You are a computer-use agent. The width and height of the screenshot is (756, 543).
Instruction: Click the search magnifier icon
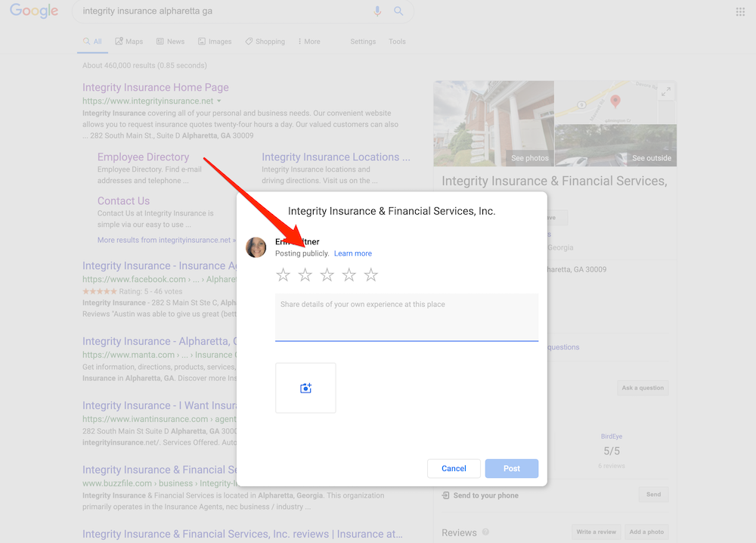398,11
